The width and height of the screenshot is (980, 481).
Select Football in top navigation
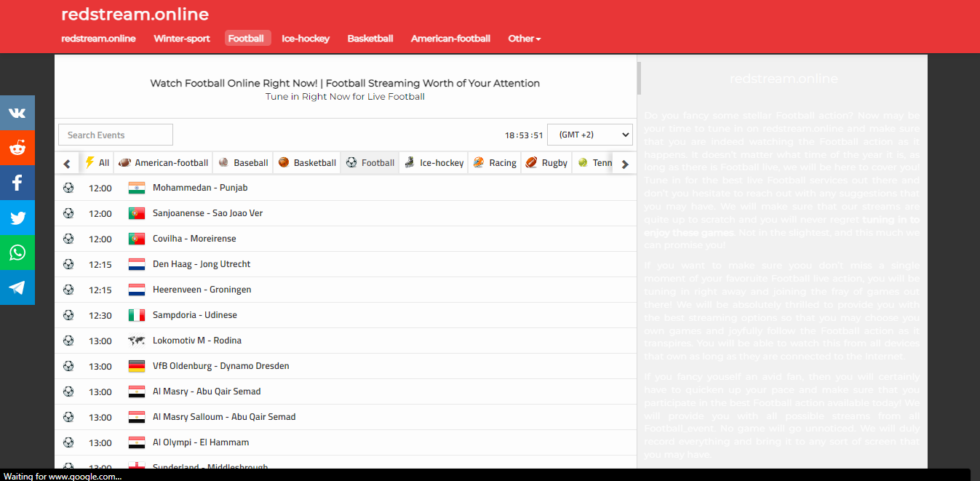tap(246, 39)
